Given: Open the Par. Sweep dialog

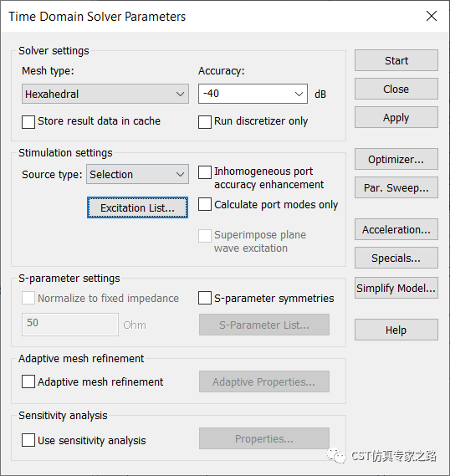Looking at the screenshot, I should click(x=396, y=187).
